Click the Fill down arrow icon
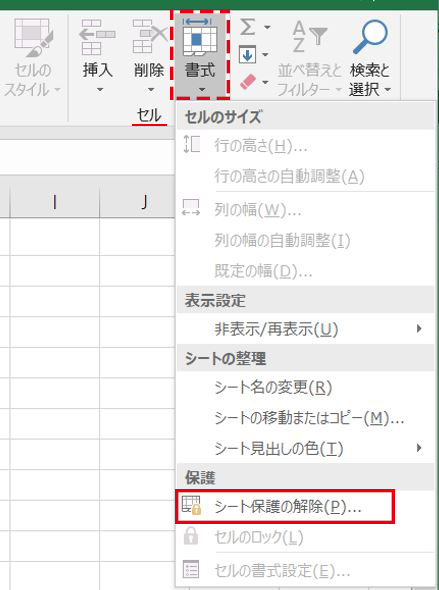This screenshot has height=590, width=439. pyautogui.click(x=247, y=55)
